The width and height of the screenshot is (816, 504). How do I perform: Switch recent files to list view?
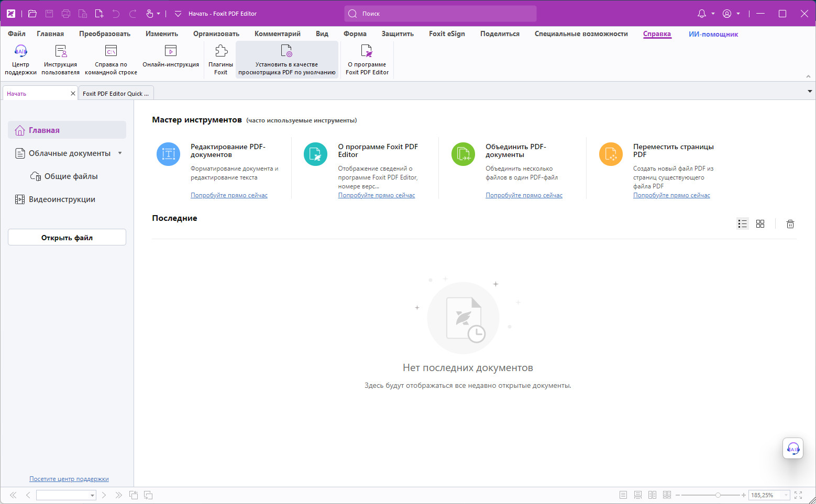click(x=742, y=224)
